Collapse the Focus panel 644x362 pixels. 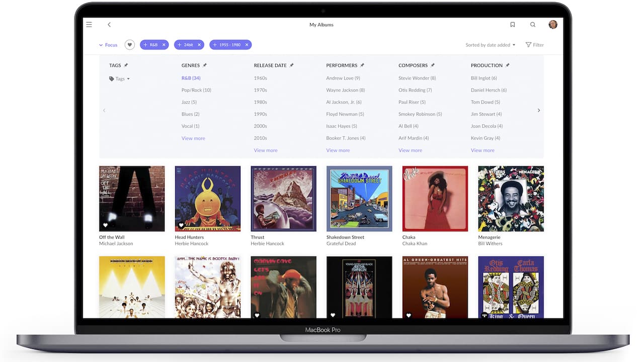108,45
